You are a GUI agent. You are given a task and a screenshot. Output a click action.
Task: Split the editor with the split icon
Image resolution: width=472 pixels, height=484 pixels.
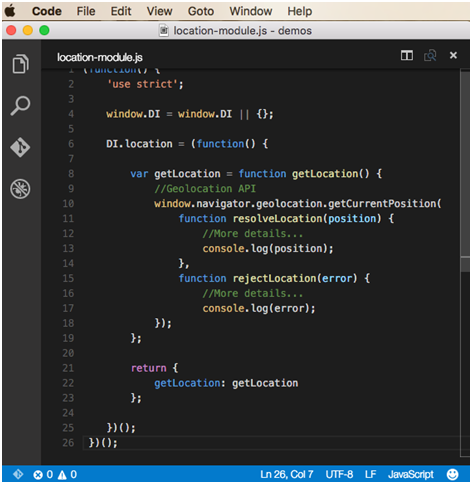[x=407, y=55]
